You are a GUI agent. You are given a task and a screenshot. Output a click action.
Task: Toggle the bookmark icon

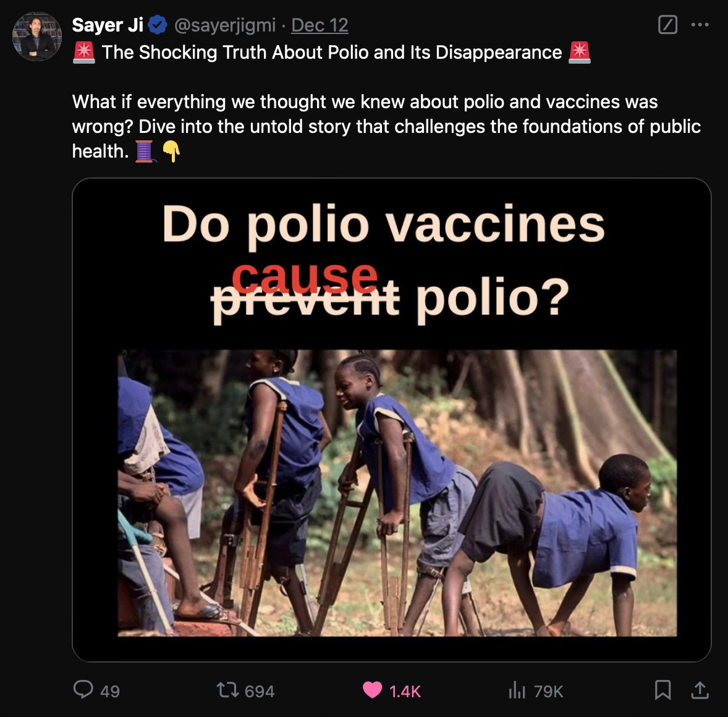[662, 690]
